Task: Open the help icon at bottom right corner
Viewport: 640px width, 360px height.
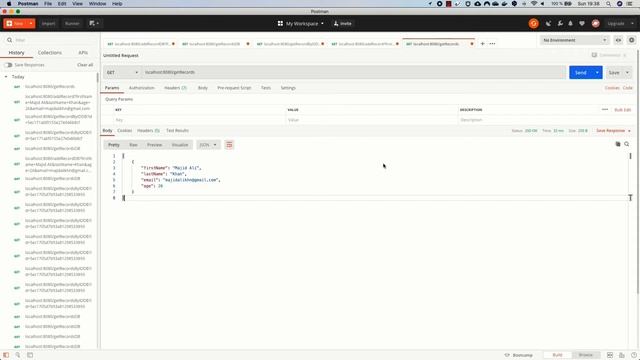Action: pos(633,355)
